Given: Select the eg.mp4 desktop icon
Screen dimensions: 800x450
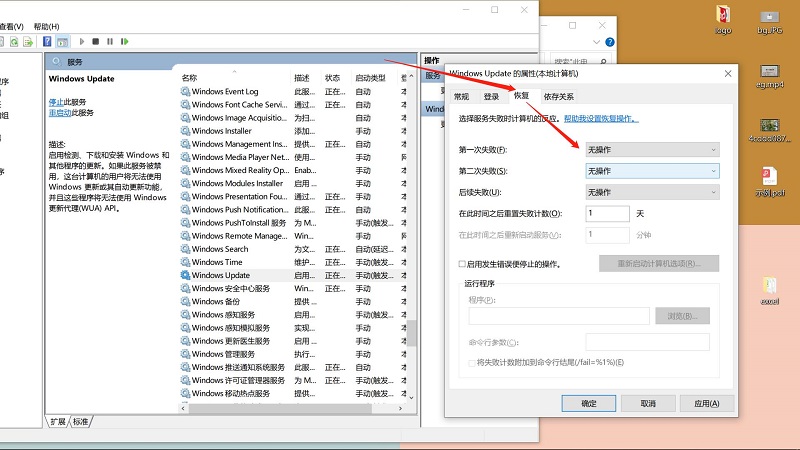Looking at the screenshot, I should click(x=769, y=77).
